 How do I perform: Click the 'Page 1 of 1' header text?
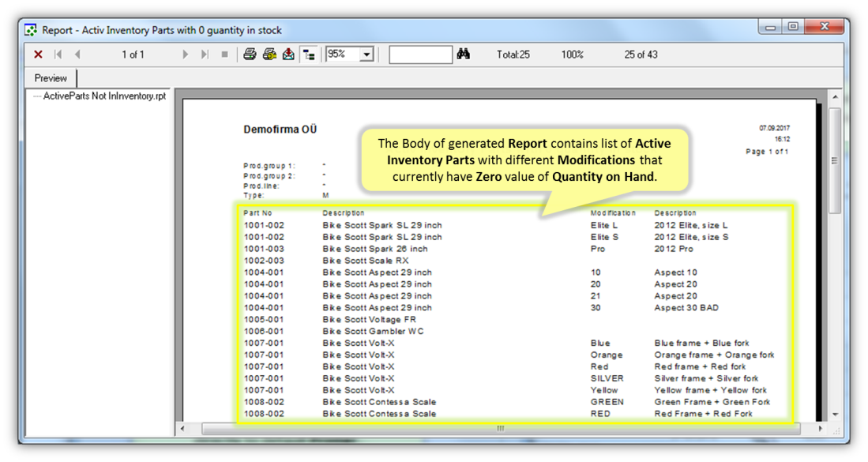767,151
